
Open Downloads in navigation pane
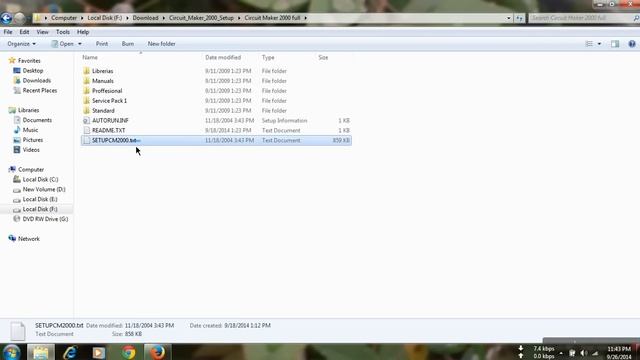(x=37, y=80)
